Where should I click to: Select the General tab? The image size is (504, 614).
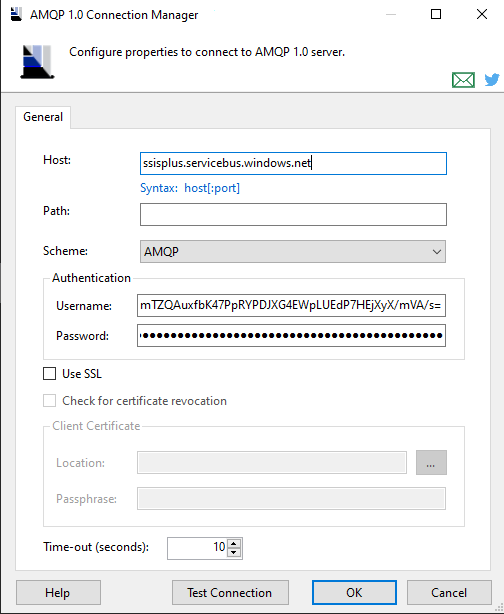point(43,117)
